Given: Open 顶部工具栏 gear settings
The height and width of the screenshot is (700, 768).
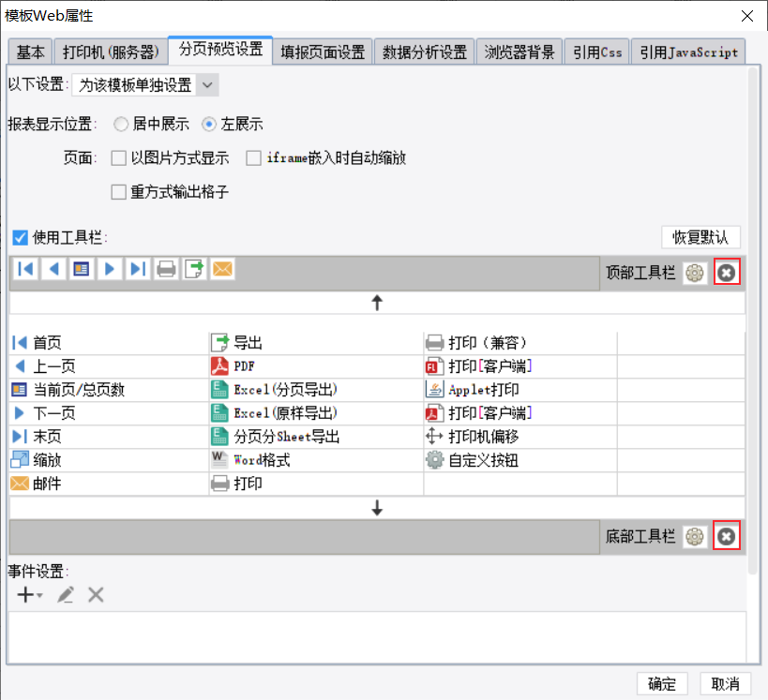Looking at the screenshot, I should click(x=695, y=273).
